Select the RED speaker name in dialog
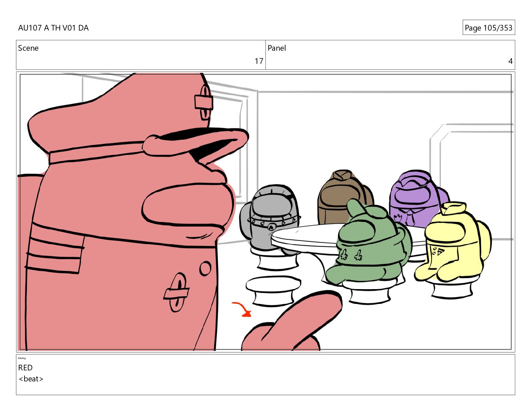Image resolution: width=532 pixels, height=411 pixels. click(x=25, y=368)
